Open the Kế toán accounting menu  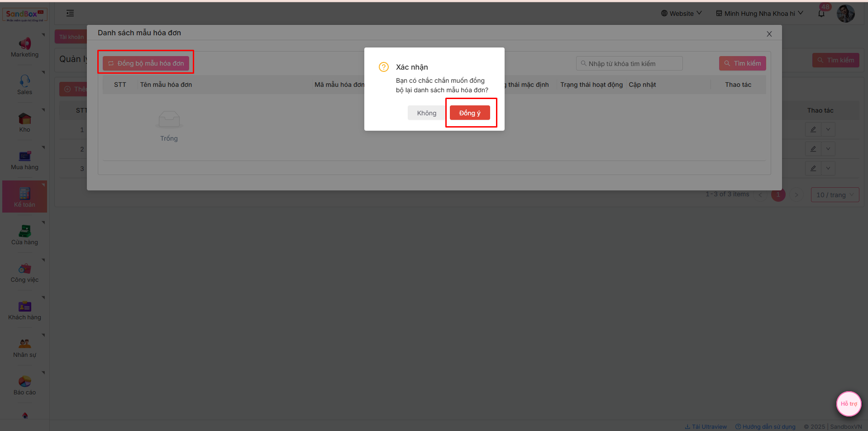click(x=24, y=198)
